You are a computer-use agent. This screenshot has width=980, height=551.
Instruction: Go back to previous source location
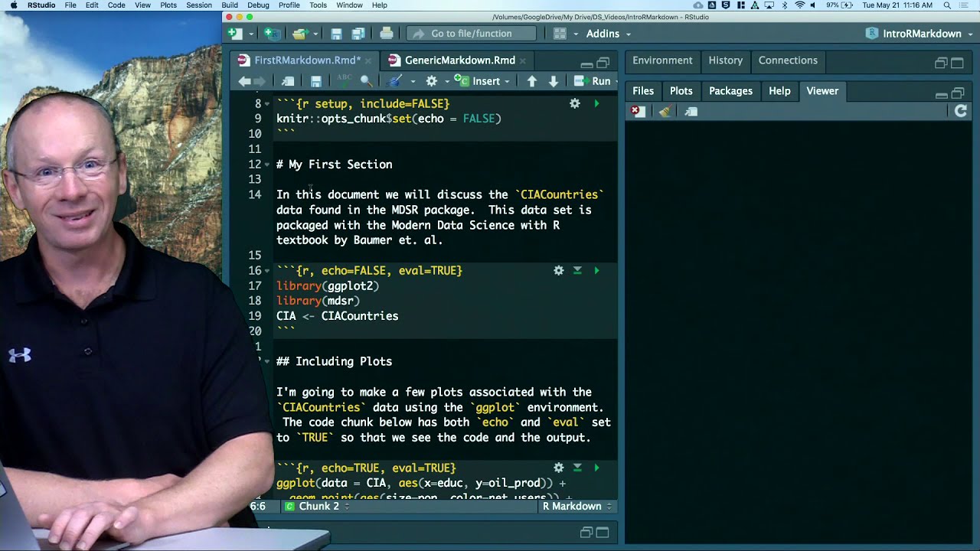[x=244, y=81]
